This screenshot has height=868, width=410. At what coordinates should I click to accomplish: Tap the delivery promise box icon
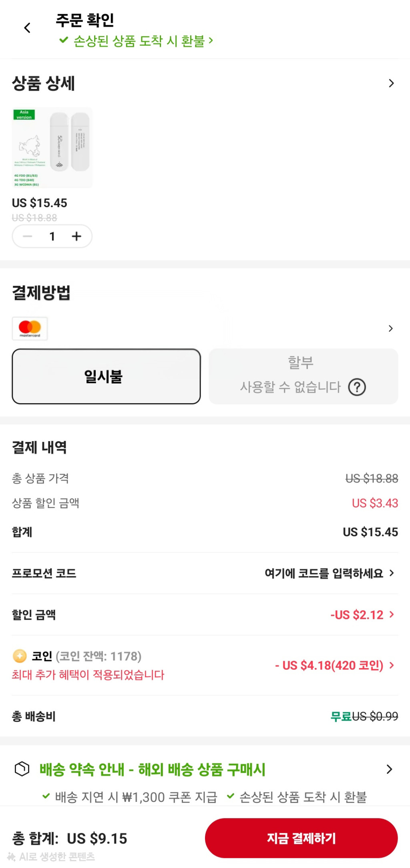click(x=22, y=769)
